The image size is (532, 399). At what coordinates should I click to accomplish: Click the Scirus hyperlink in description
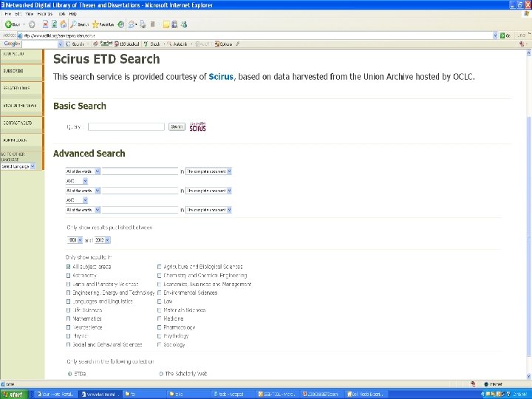[221, 77]
